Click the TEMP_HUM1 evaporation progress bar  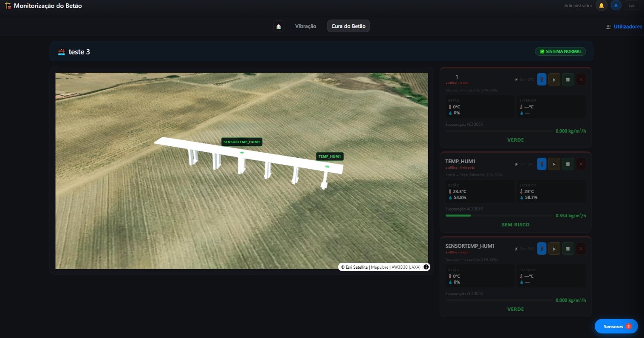pos(498,216)
